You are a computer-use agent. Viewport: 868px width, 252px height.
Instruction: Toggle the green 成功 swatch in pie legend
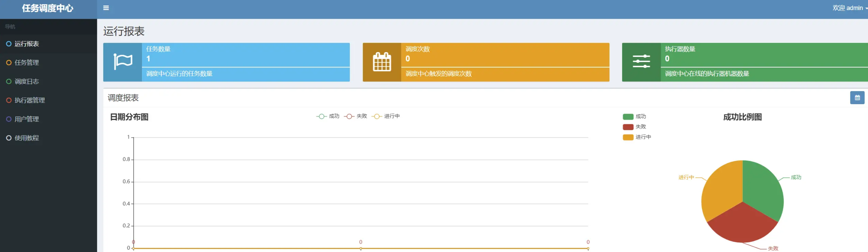(628, 117)
